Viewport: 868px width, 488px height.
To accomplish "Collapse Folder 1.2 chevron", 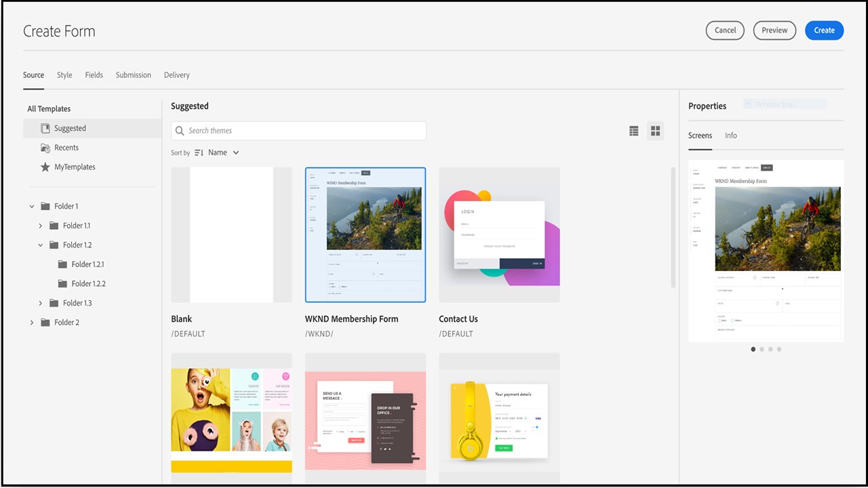I will [41, 245].
